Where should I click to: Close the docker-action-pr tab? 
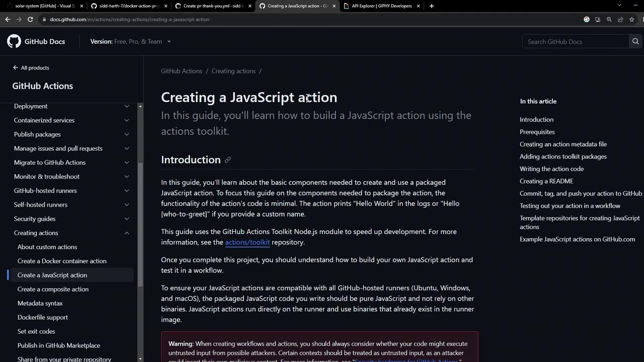click(166, 6)
